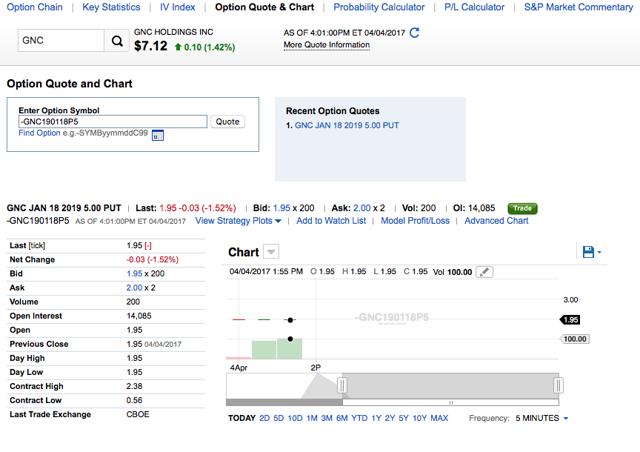Click the 100.00 volume marker on chart axis
The height and width of the screenshot is (452, 640).
tap(574, 339)
